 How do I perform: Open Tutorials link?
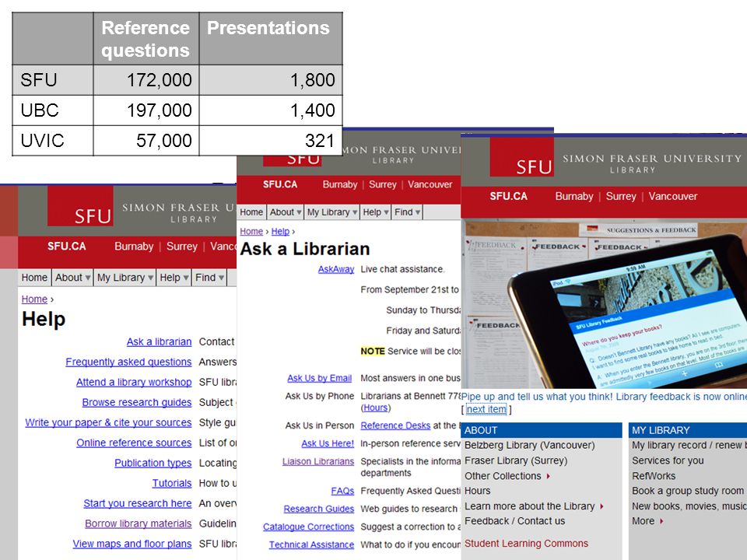point(172,483)
